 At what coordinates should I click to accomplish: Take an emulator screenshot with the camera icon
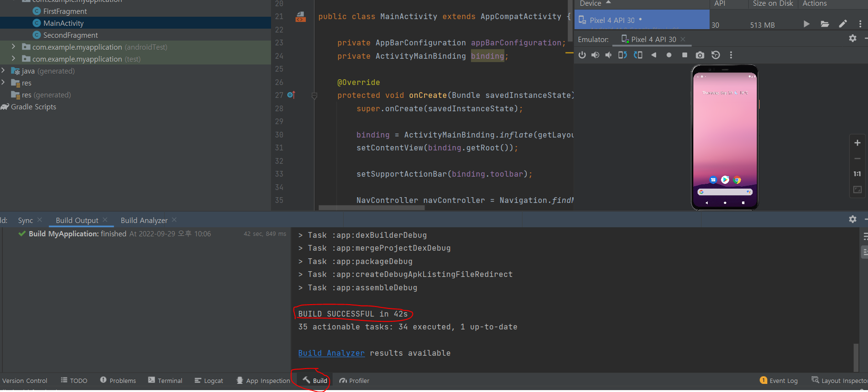tap(700, 55)
